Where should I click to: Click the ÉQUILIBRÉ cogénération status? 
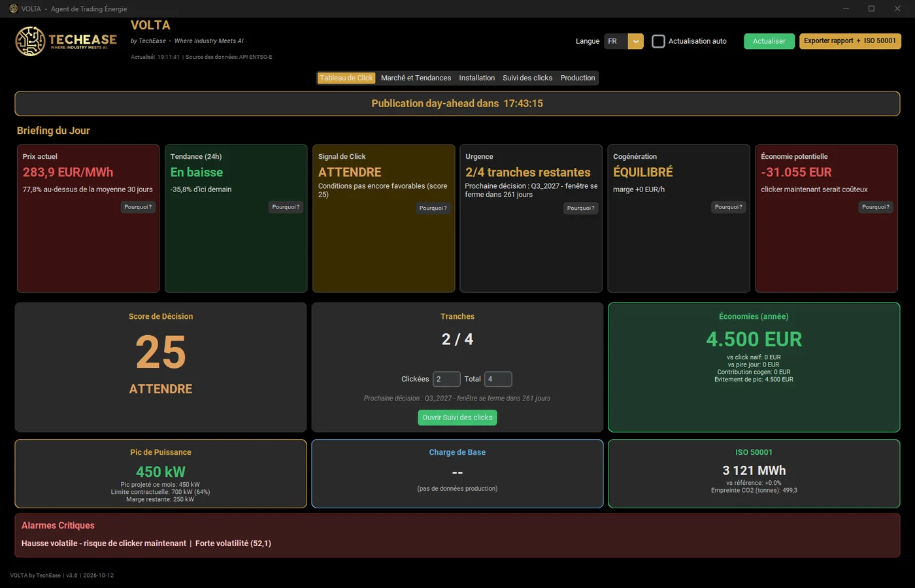[x=643, y=172]
